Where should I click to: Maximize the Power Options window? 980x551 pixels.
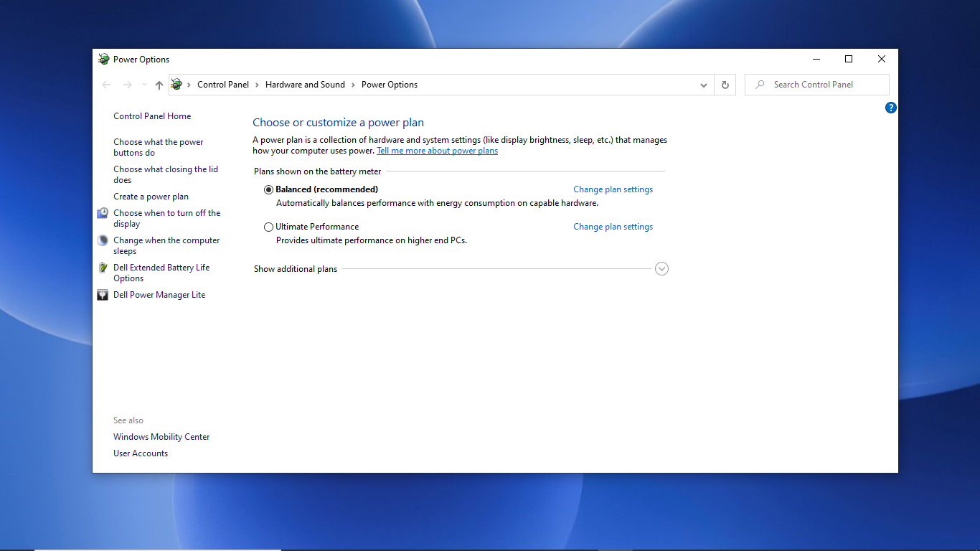(x=849, y=59)
